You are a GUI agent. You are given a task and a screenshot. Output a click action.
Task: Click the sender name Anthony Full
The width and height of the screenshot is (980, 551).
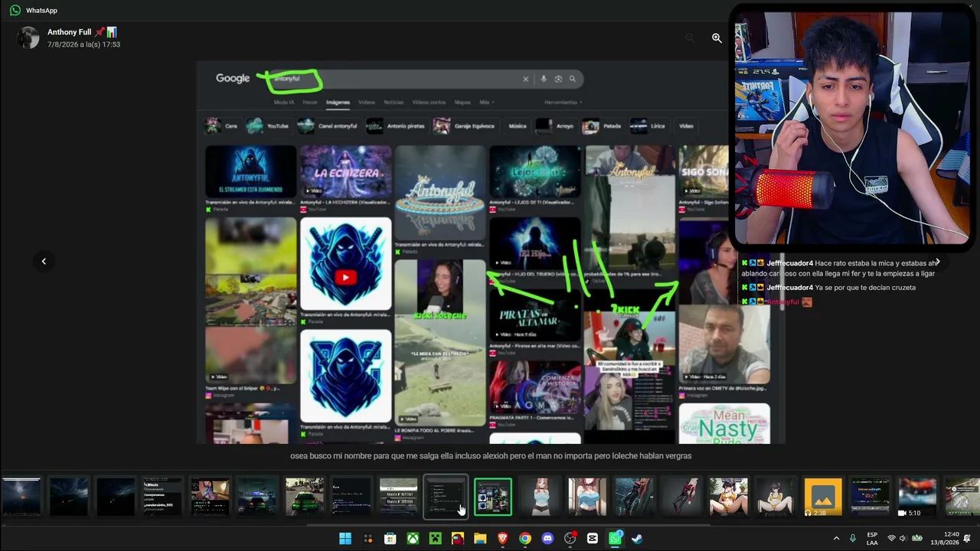(x=70, y=32)
